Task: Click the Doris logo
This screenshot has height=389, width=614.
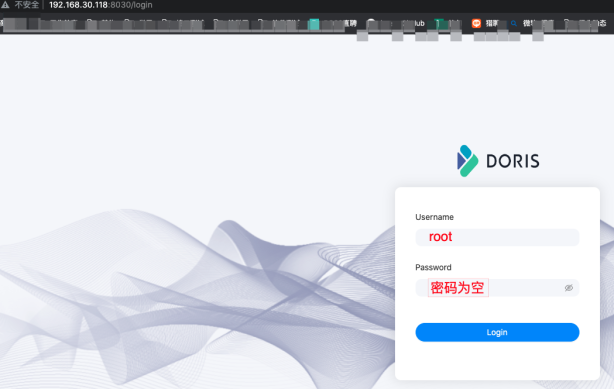Action: 498,161
